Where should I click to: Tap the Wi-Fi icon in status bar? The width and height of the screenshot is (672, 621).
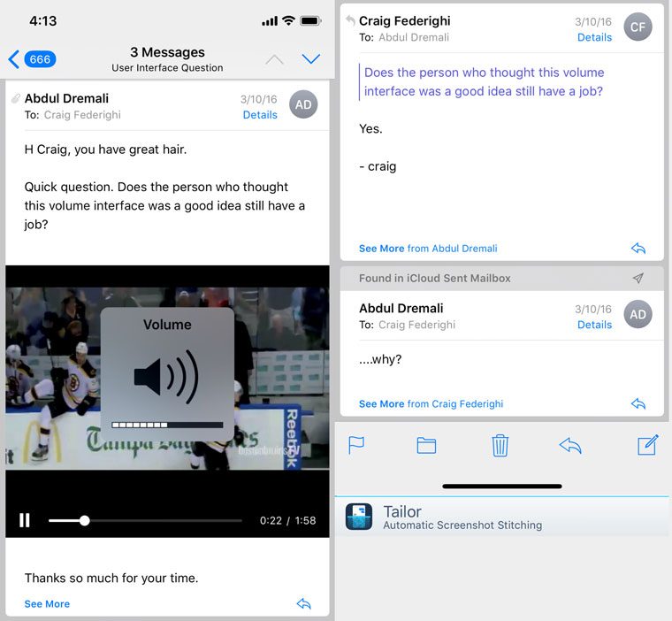[x=289, y=20]
